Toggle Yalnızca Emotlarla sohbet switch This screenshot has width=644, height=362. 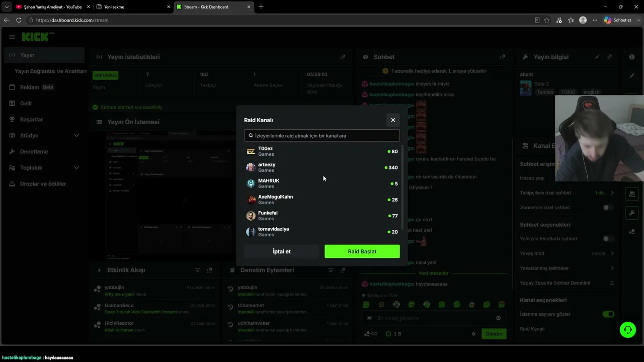608,239
